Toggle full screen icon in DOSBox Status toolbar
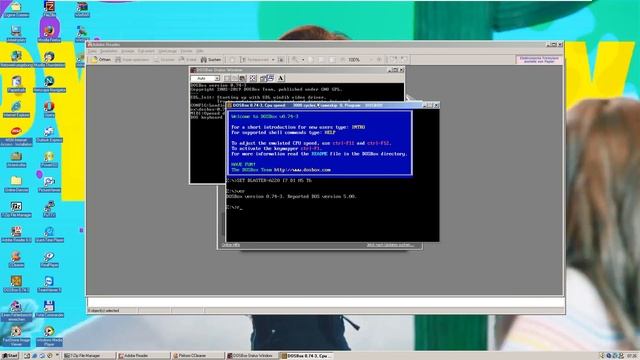This screenshot has height=360, width=640. 253,78
